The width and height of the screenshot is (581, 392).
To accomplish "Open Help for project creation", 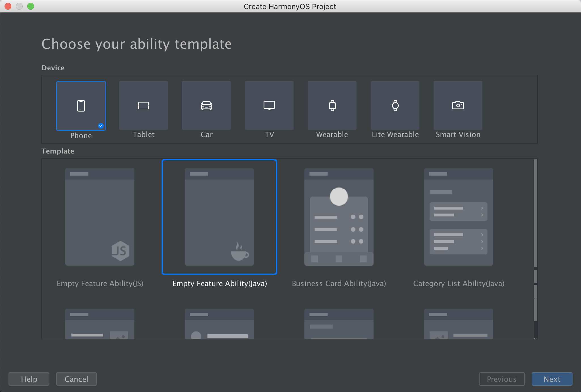I will coord(29,379).
